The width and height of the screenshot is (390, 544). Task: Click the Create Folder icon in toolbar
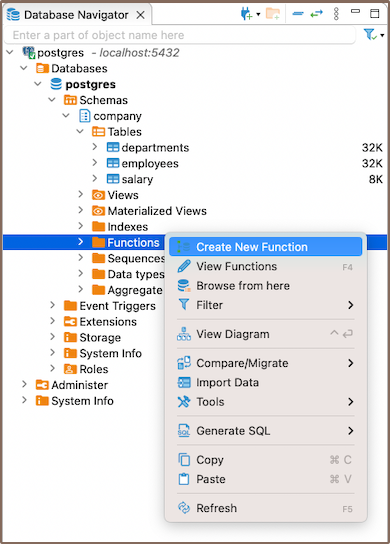coord(273,14)
